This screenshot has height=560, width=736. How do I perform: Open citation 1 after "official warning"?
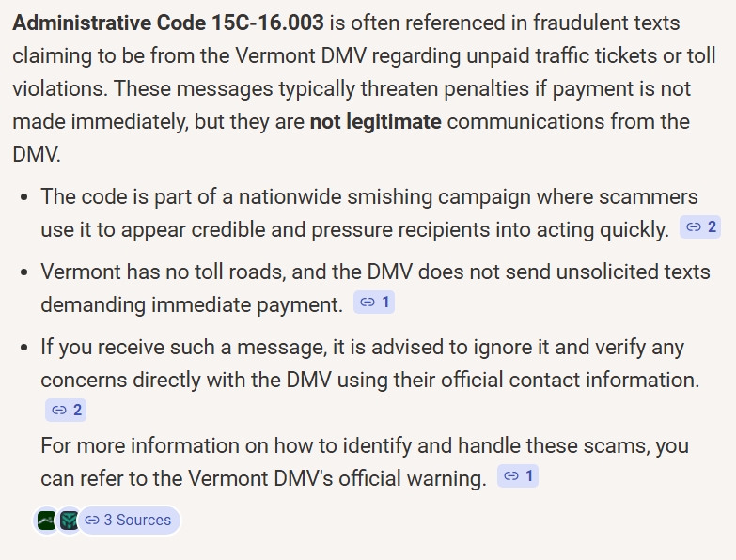(518, 476)
